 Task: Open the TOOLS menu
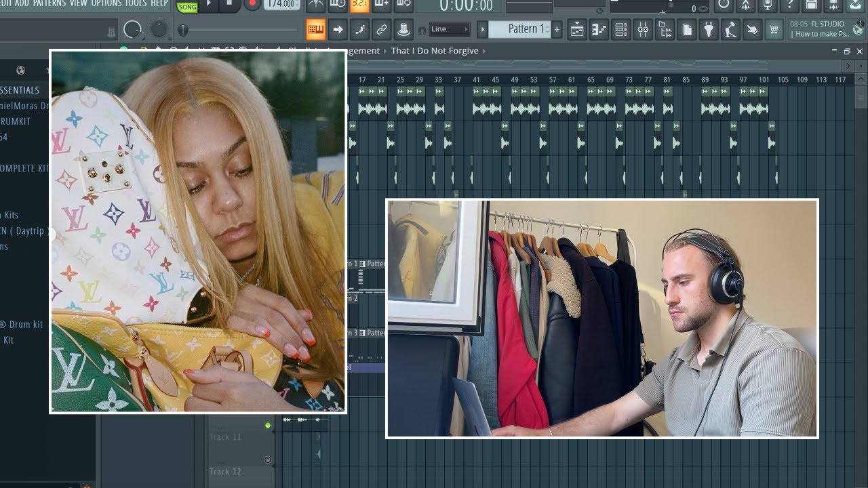click(x=136, y=3)
